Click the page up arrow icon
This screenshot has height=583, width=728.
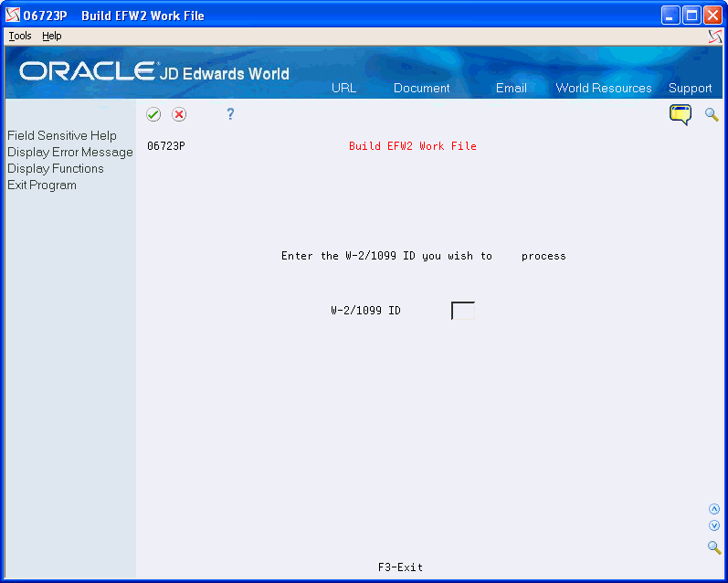pos(714,509)
